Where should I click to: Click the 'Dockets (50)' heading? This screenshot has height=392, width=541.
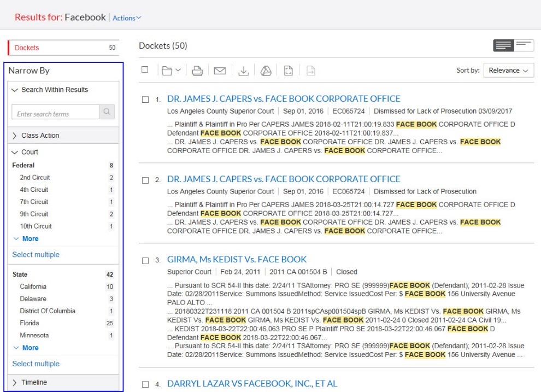tap(163, 45)
